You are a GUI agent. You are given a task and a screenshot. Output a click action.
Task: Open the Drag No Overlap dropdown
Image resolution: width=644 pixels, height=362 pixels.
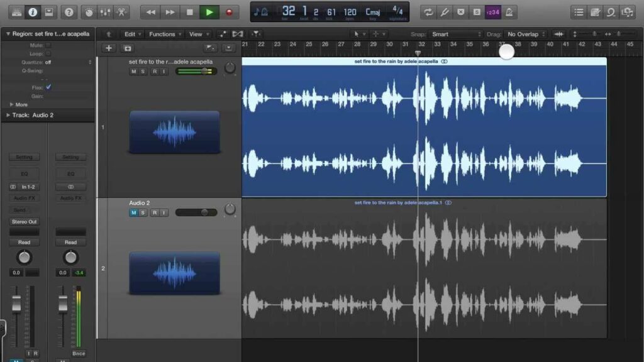pyautogui.click(x=526, y=34)
